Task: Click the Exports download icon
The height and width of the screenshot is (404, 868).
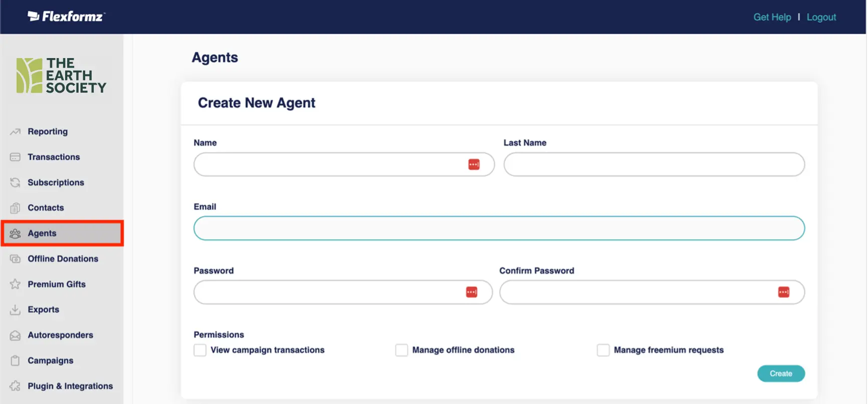Action: click(15, 310)
